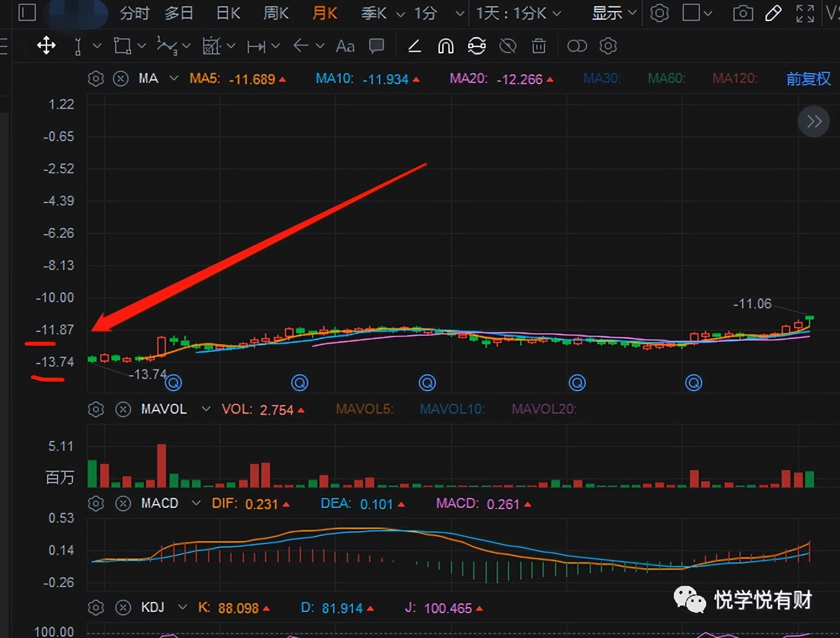The image size is (840, 638).
Task: Delete drawings with the trash icon
Action: (539, 46)
